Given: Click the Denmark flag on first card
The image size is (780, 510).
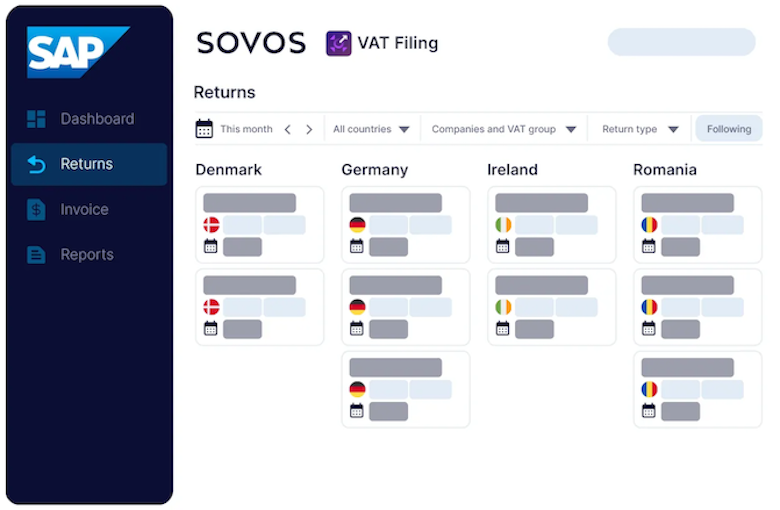Looking at the screenshot, I should tap(211, 225).
